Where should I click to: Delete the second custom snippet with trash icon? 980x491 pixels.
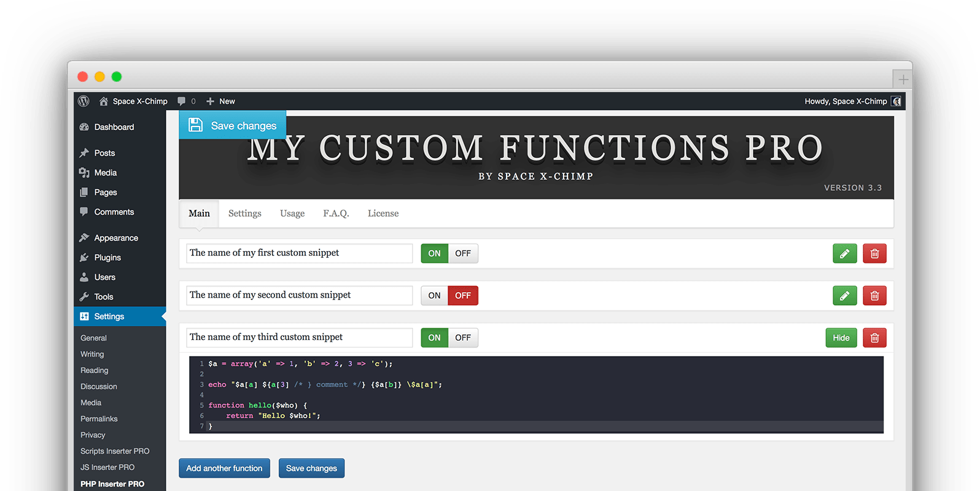coord(874,296)
